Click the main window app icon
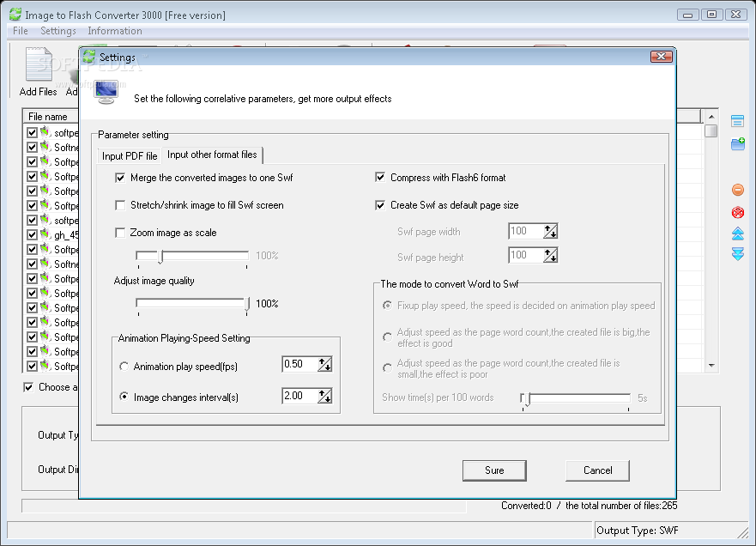 [x=15, y=15]
